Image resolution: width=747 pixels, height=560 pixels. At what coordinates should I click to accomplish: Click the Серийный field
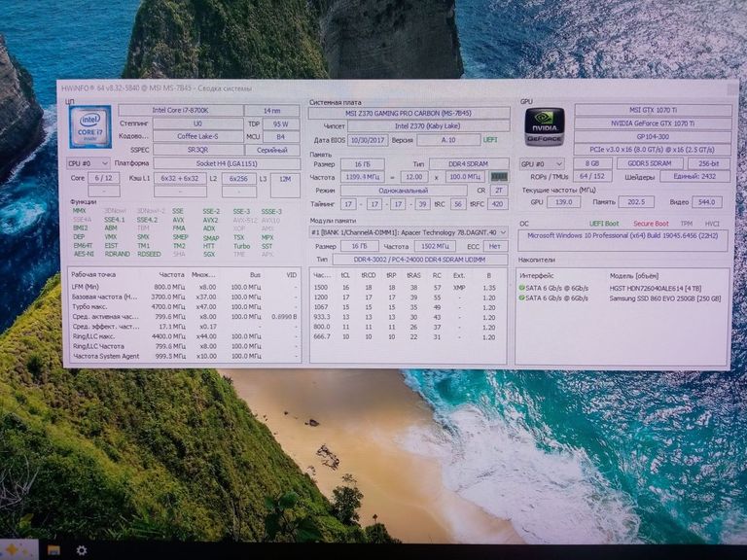272,150
